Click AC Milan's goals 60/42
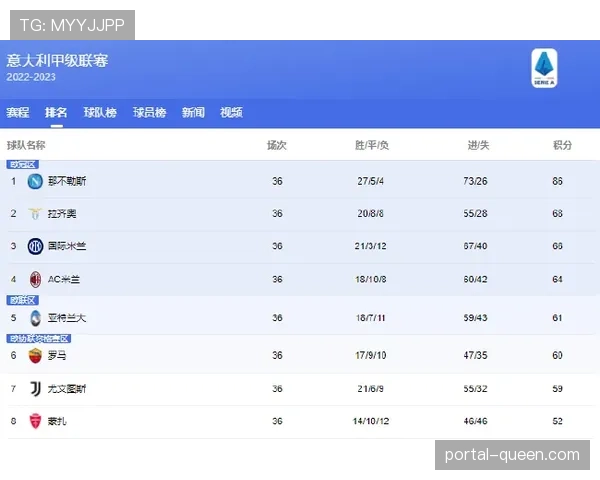The height and width of the screenshot is (480, 600). (475, 279)
